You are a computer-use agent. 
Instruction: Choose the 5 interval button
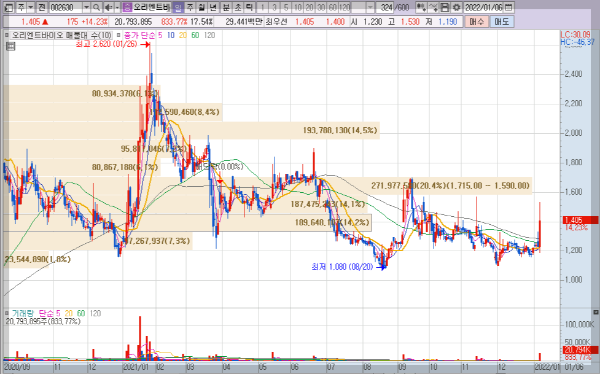(x=285, y=7)
